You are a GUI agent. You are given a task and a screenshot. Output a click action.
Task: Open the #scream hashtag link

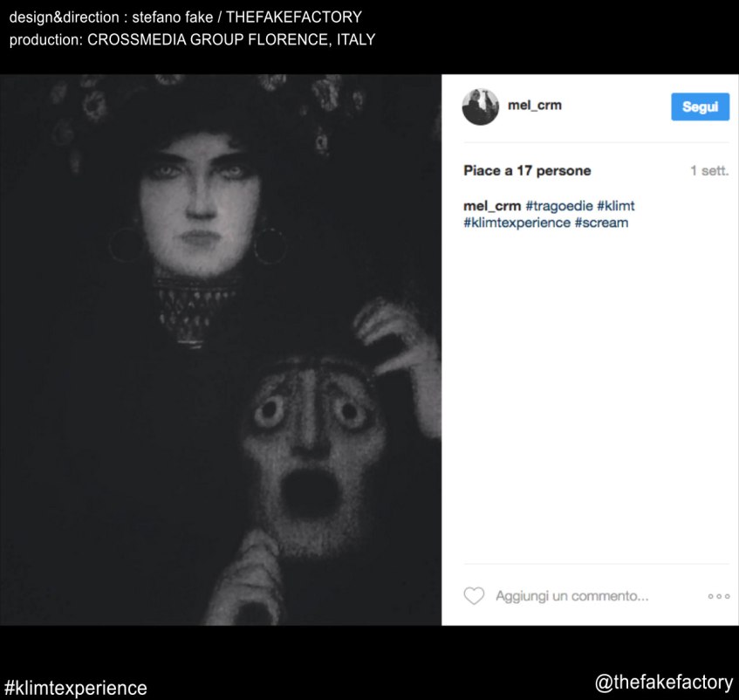[601, 223]
